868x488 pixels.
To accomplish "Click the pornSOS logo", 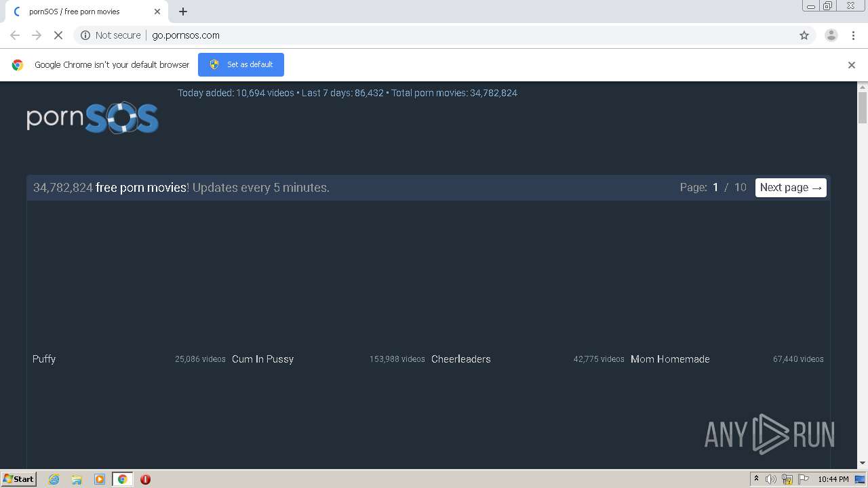I will coord(93,118).
